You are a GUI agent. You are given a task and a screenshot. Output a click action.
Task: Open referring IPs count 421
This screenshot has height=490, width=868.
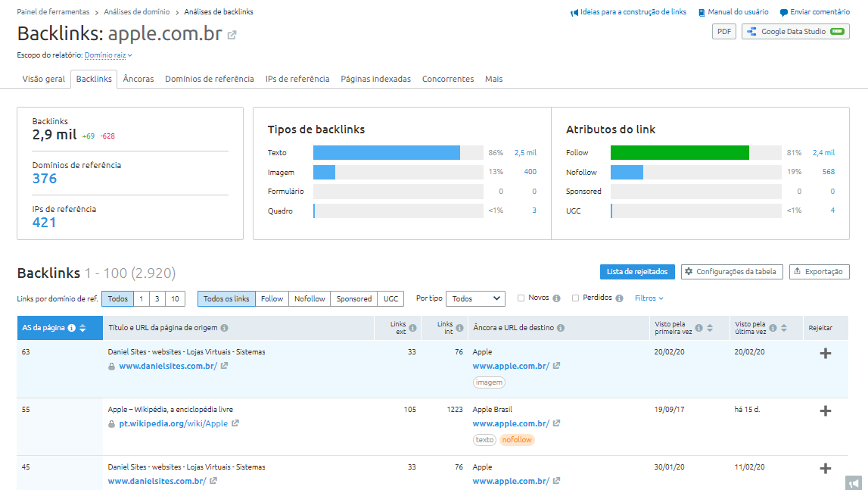pyautogui.click(x=45, y=222)
